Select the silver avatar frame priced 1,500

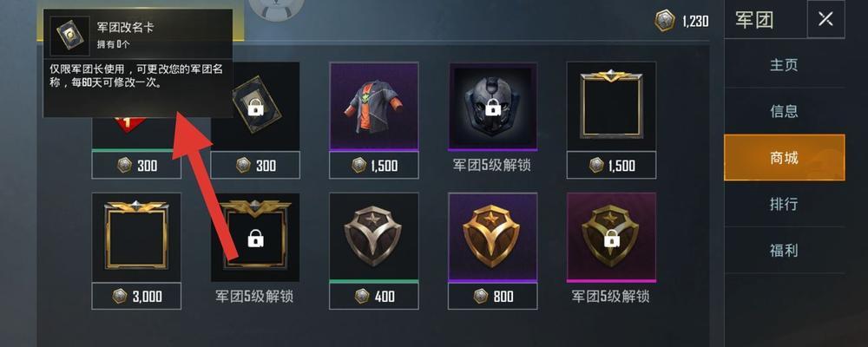(x=611, y=106)
